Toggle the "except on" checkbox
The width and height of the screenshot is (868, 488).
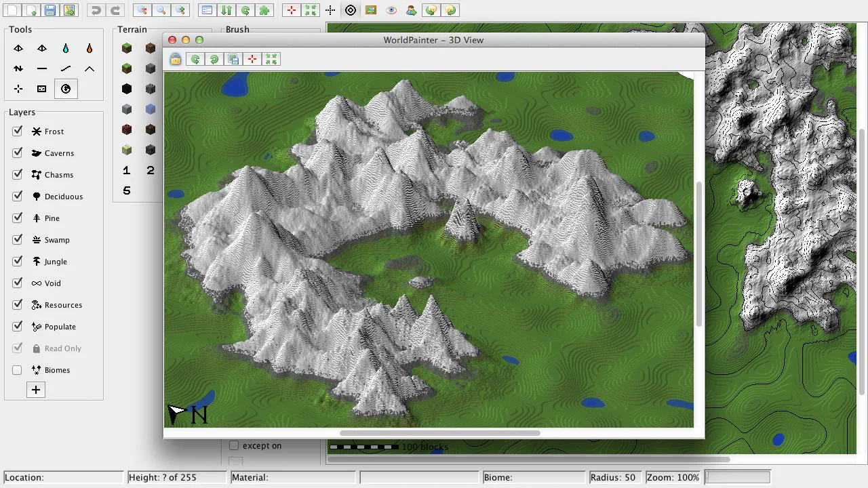[x=234, y=445]
